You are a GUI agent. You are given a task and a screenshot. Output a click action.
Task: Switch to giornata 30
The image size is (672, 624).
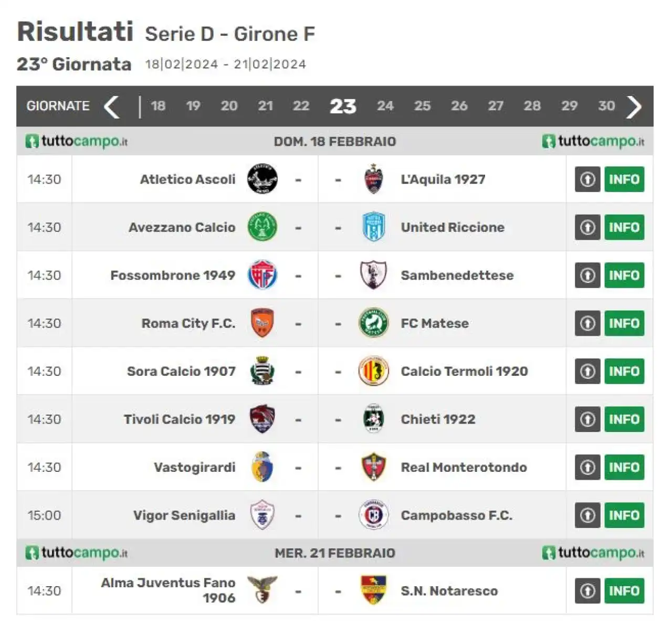pyautogui.click(x=606, y=106)
